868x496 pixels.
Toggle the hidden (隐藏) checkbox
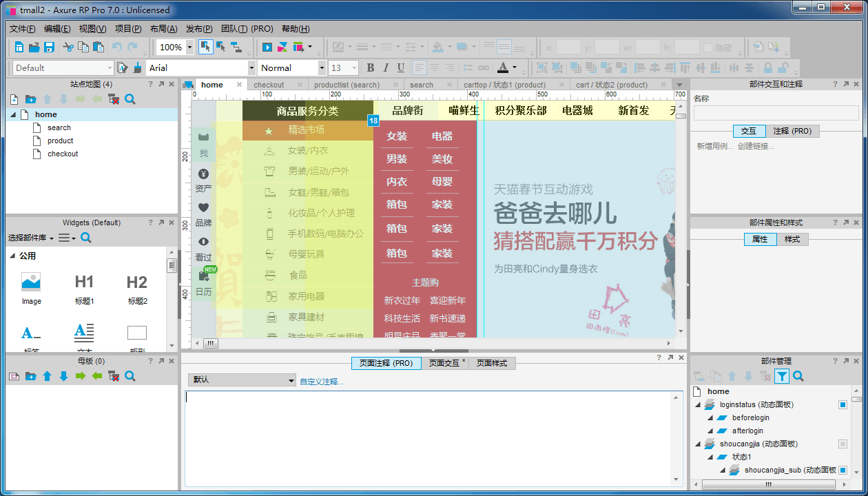click(x=707, y=48)
